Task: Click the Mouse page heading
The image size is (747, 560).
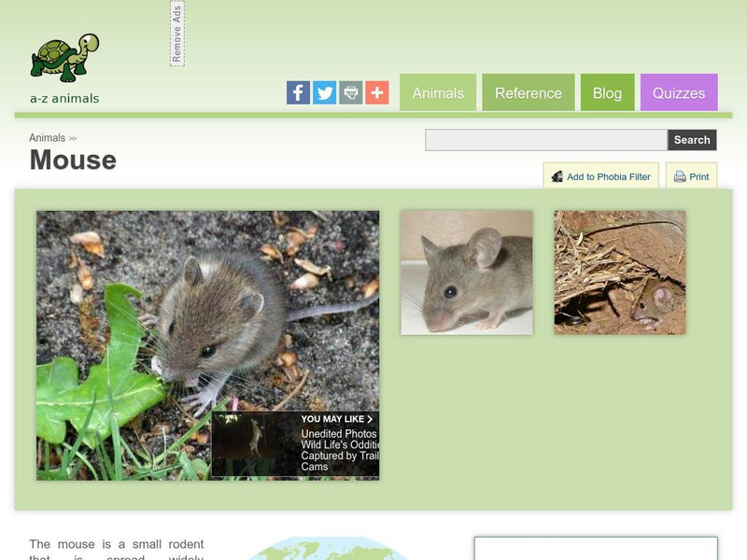Action: [73, 160]
